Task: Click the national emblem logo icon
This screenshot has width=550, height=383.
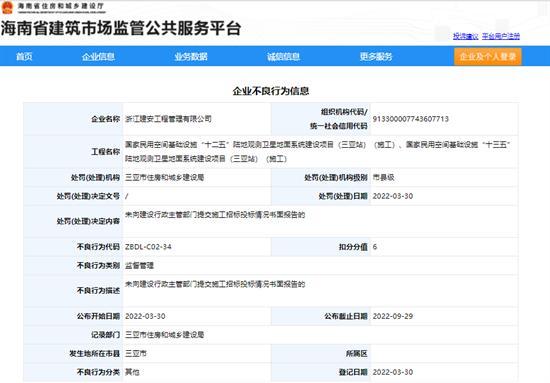Action: [7, 7]
